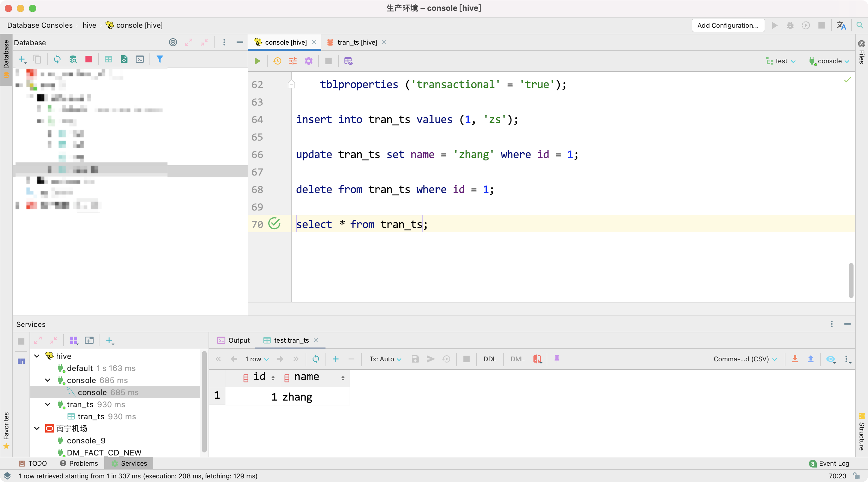
Task: Open the schema search icon in the Database toolbar
Action: tap(73, 60)
